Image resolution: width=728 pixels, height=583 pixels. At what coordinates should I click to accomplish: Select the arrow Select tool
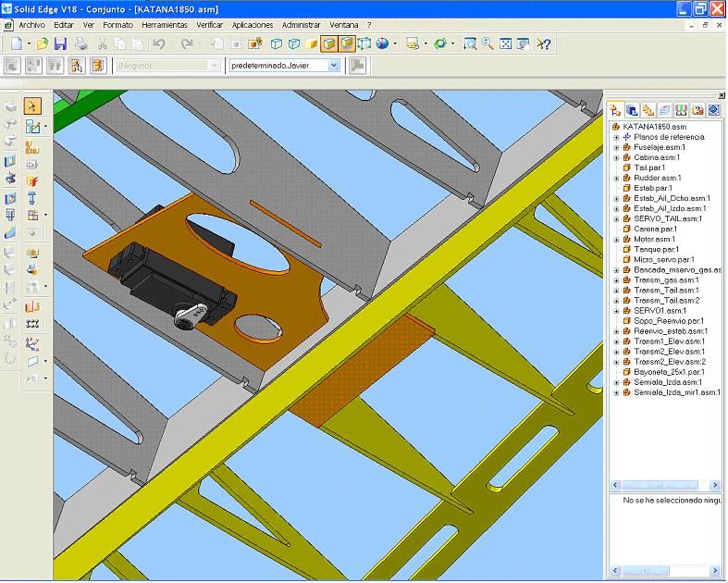coord(32,106)
